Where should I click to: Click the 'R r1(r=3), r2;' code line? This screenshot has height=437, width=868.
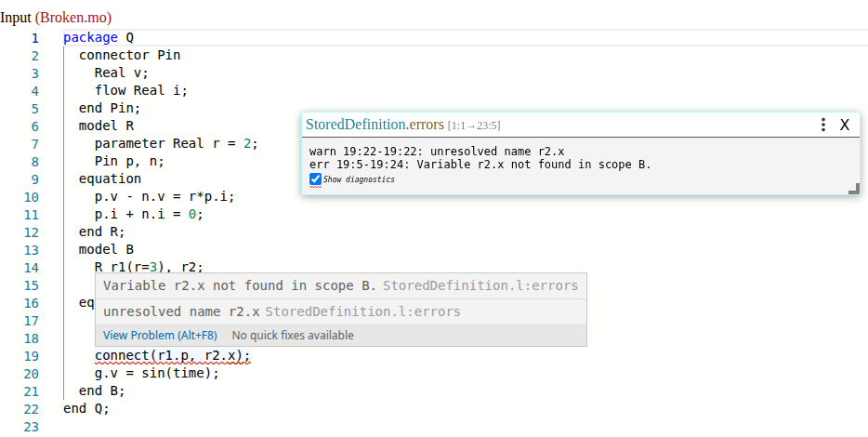149,268
